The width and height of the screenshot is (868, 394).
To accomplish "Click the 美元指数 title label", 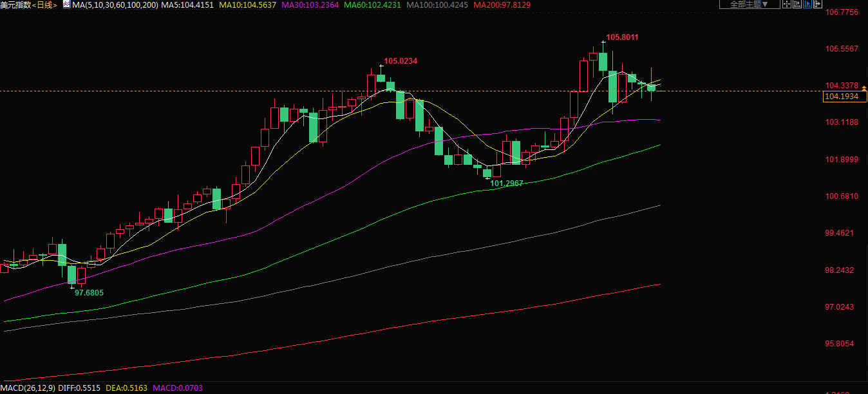I will (15, 5).
